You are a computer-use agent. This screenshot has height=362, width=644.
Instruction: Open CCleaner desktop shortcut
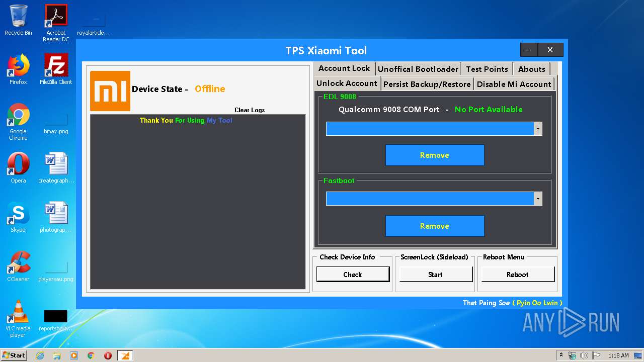[x=18, y=266]
